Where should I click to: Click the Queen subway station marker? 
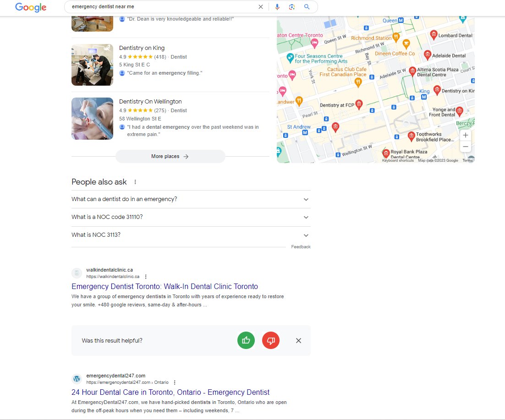[401, 20]
